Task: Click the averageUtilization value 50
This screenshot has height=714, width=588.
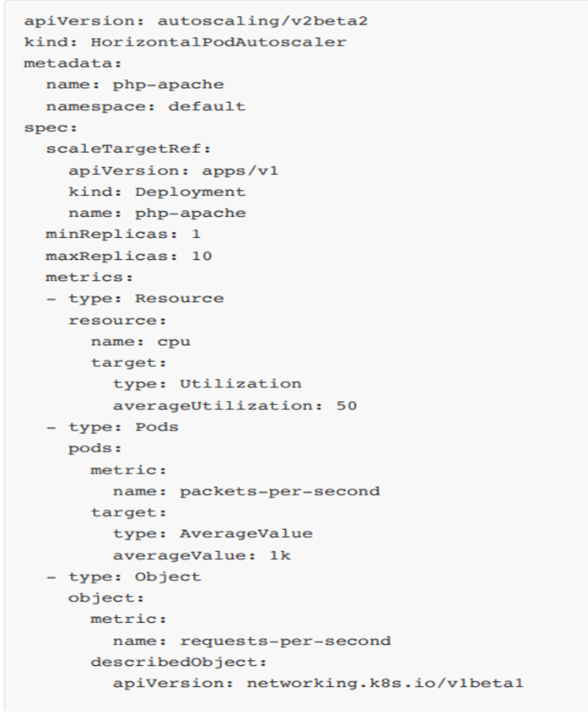Action: pos(346,405)
